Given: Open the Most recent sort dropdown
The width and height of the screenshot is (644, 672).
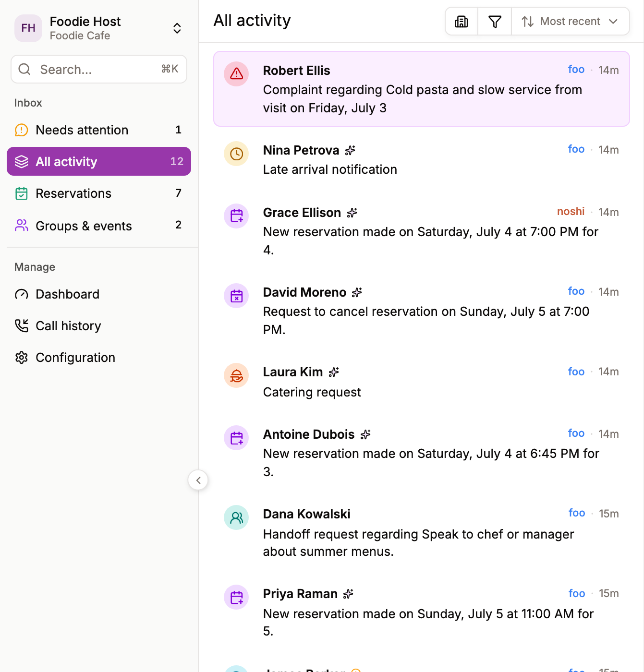Looking at the screenshot, I should 570,21.
